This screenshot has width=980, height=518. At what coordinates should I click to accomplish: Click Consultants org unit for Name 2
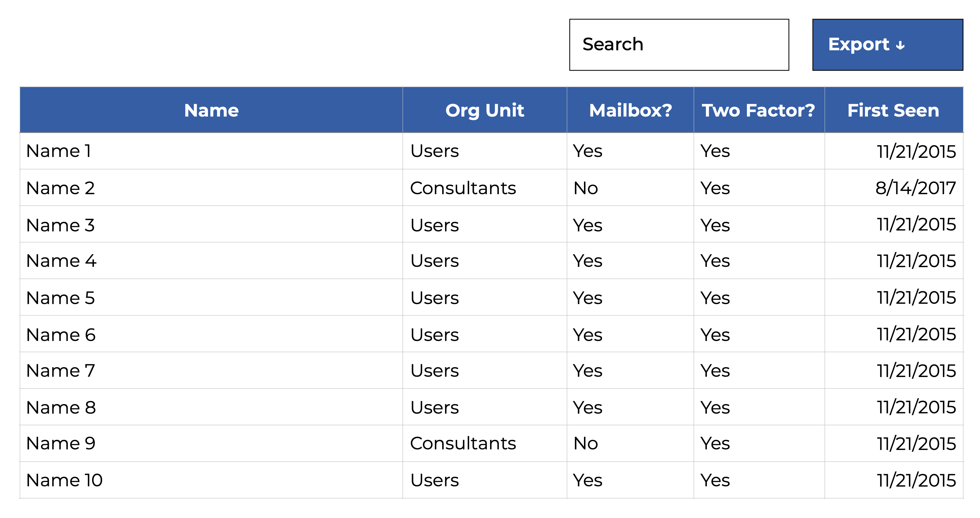click(x=463, y=188)
